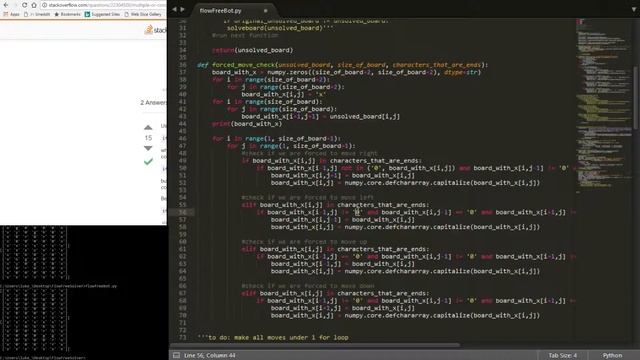640x360 pixels.
Task: Open the Bookmarks star folder
Action: pyautogui.click(x=67, y=14)
